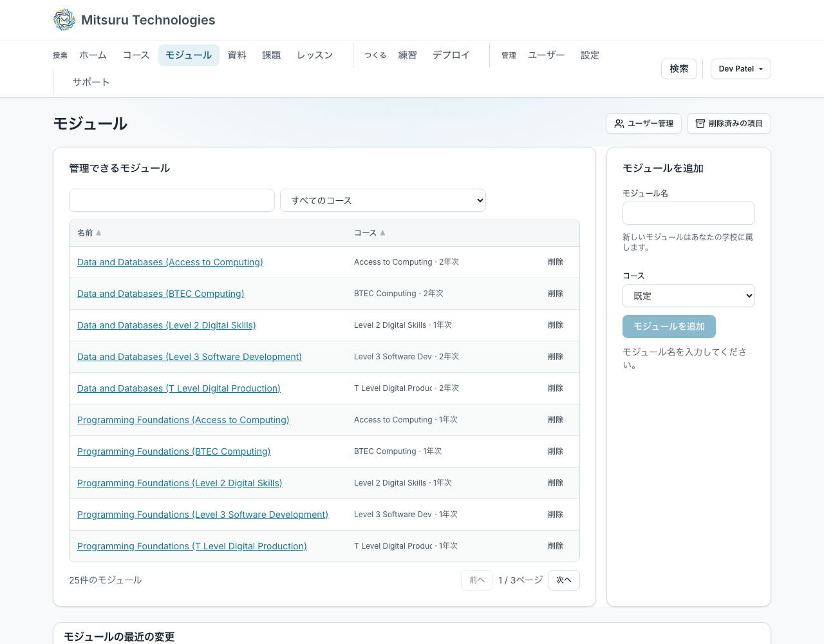Click the Mitsuru Technologies logo icon
The image size is (824, 644).
pyautogui.click(x=64, y=20)
